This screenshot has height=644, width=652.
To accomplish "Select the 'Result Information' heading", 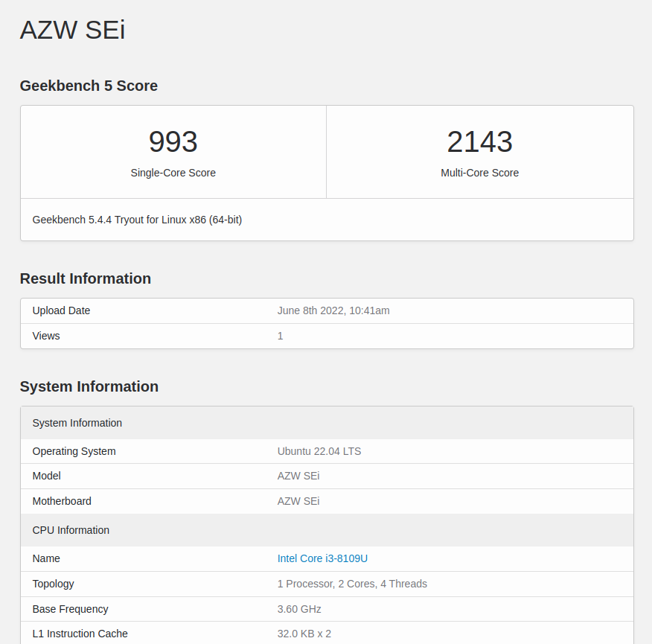I will pyautogui.click(x=86, y=278).
